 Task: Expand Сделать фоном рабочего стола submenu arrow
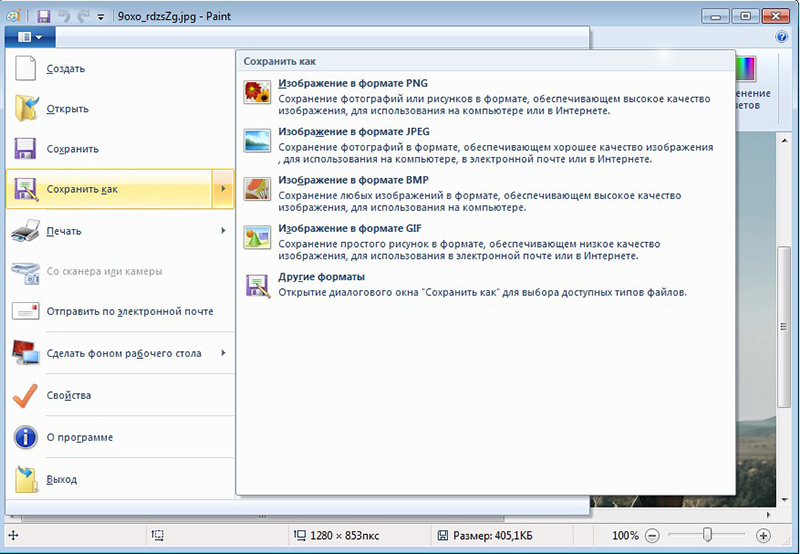click(223, 353)
